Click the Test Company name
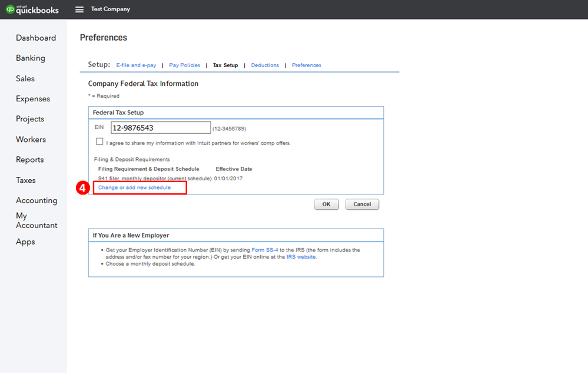The height and width of the screenshot is (373, 588). 110,9
